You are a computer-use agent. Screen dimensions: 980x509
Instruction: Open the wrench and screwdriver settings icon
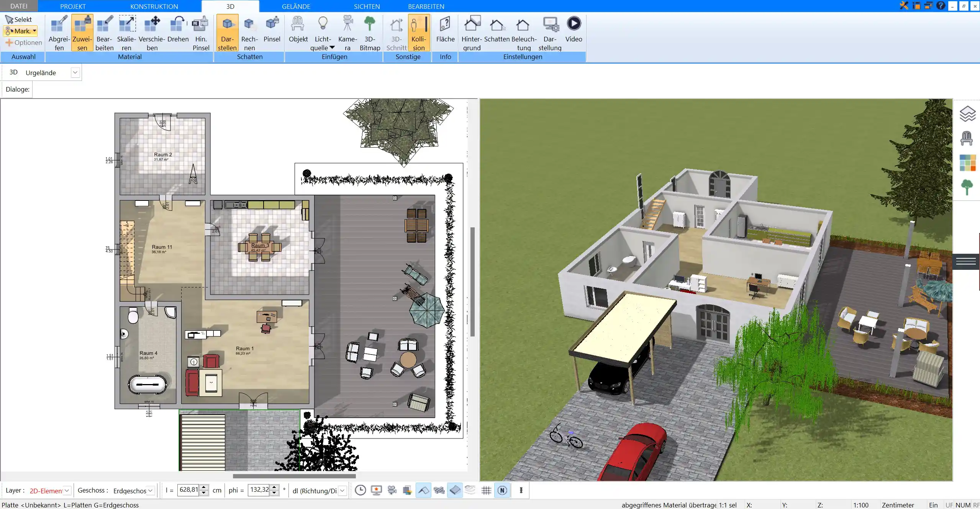[x=904, y=5]
